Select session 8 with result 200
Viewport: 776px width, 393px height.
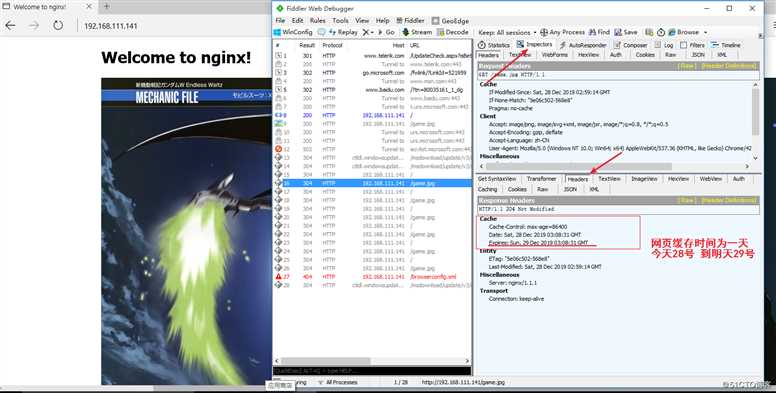[x=372, y=115]
